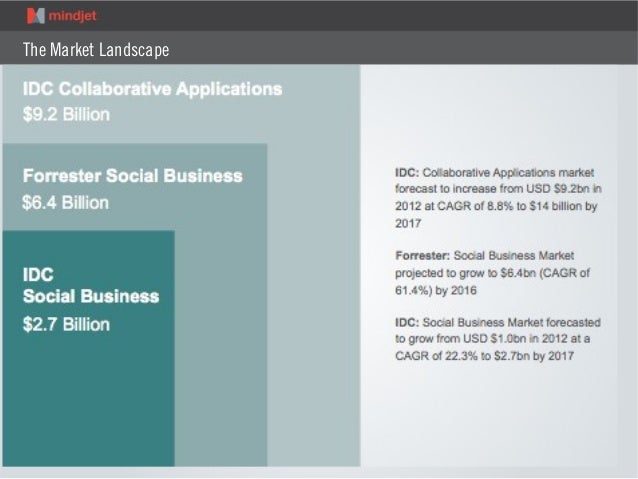Image resolution: width=638 pixels, height=479 pixels.
Task: Select IDC Collaborative Applications market forecast paragraph
Action: click(x=498, y=198)
